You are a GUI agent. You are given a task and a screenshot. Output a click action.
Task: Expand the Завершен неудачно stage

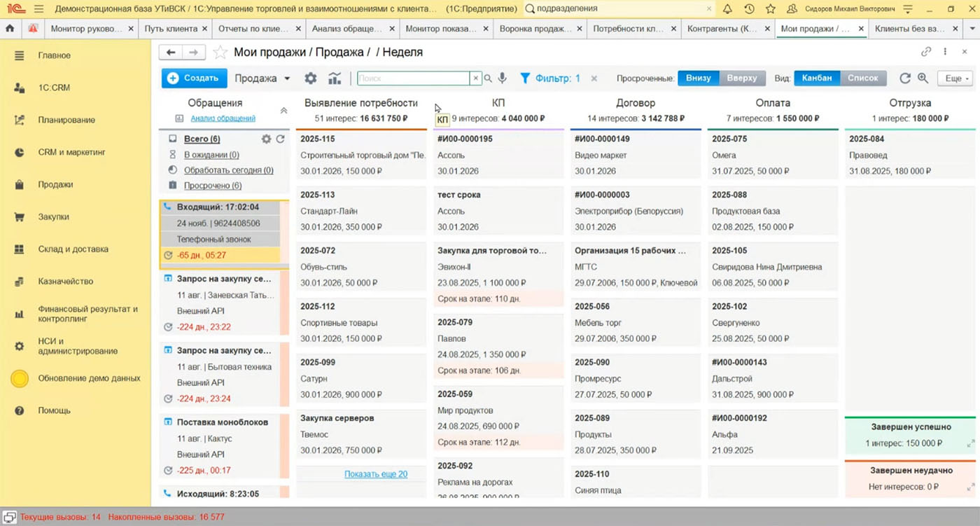coord(970,487)
